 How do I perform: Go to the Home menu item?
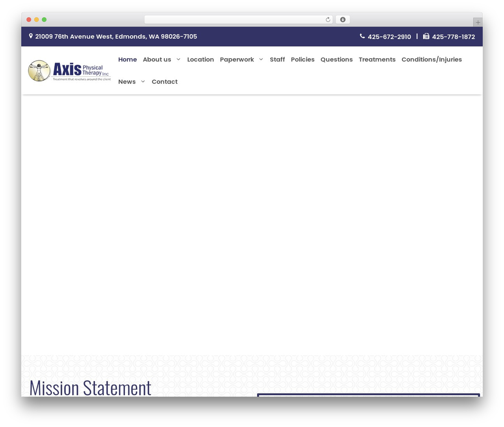(x=128, y=59)
